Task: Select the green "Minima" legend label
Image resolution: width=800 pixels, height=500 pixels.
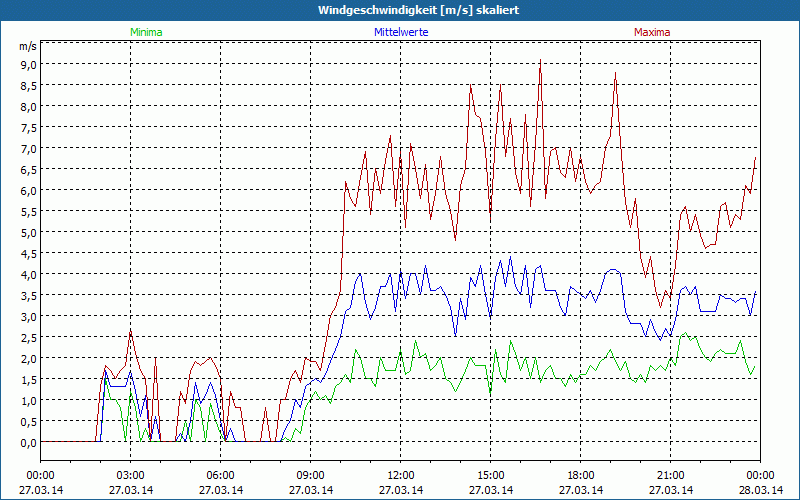Action: pyautogui.click(x=146, y=32)
